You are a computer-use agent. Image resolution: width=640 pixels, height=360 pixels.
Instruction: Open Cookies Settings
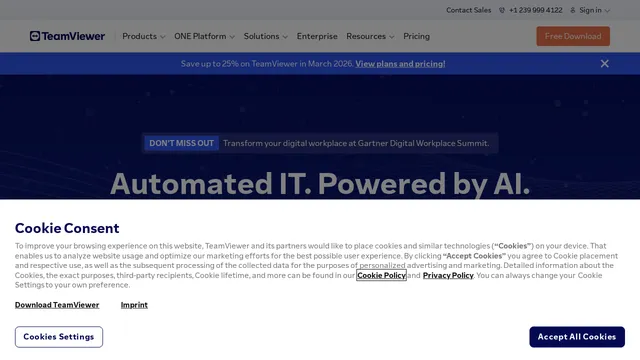click(59, 337)
